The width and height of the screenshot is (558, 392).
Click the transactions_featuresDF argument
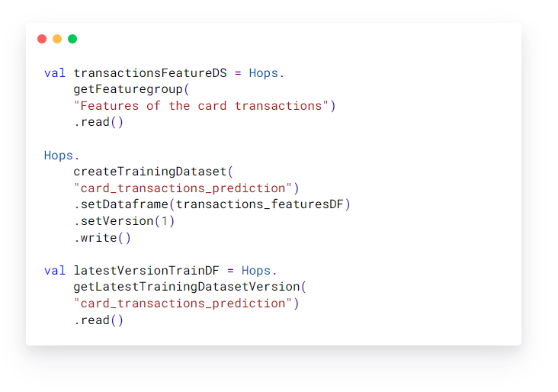tap(260, 204)
